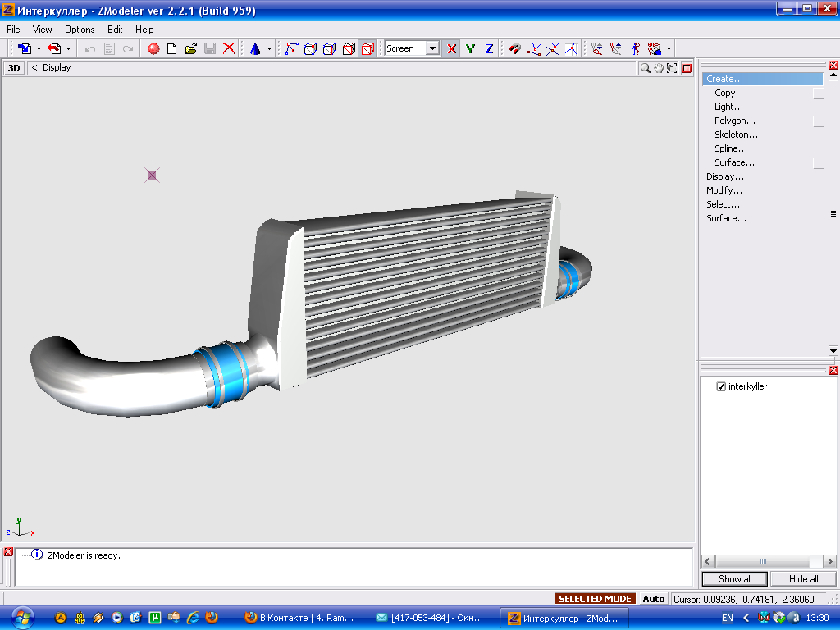Toggle the X axis constraint

pyautogui.click(x=451, y=48)
